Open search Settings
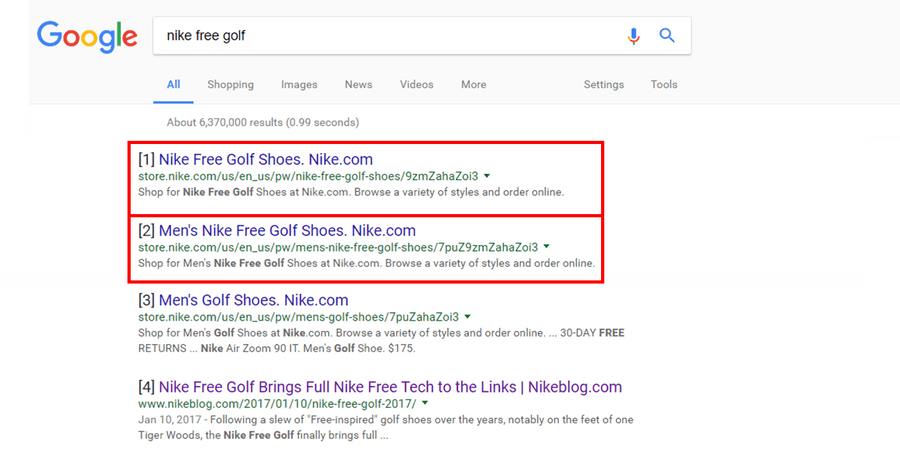Viewport: 900px width, 455px height. coord(604,84)
